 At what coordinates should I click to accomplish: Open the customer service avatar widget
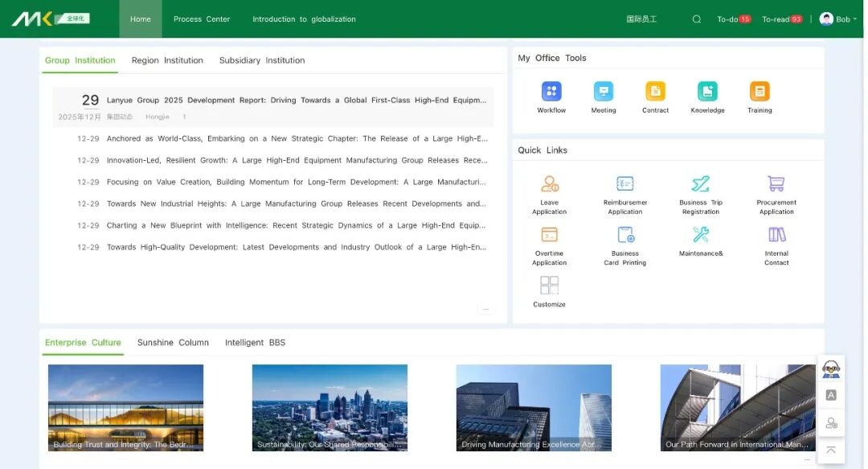(x=831, y=369)
